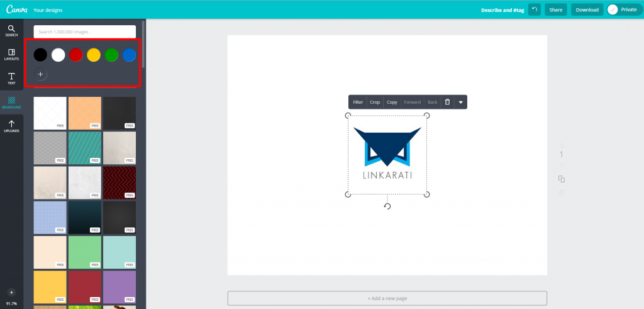Choose the orange dotted background

pos(85,113)
